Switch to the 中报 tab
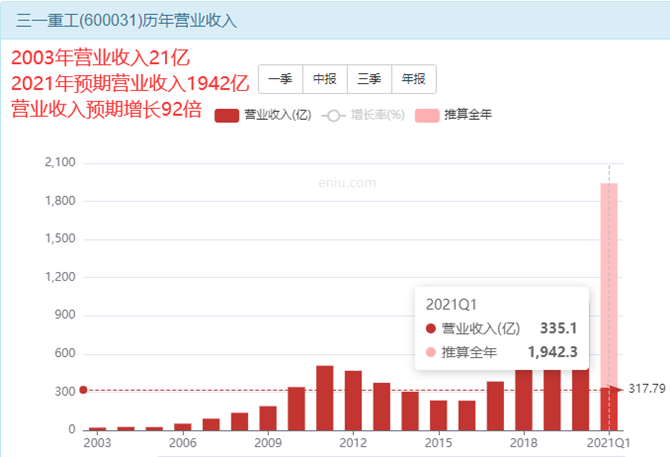670x457 pixels. 324,79
